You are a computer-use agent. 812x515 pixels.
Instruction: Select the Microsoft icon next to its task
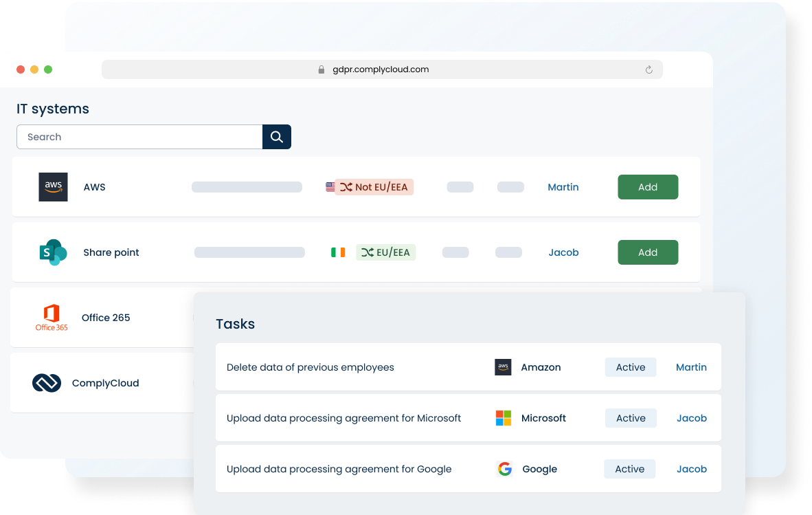pos(503,417)
